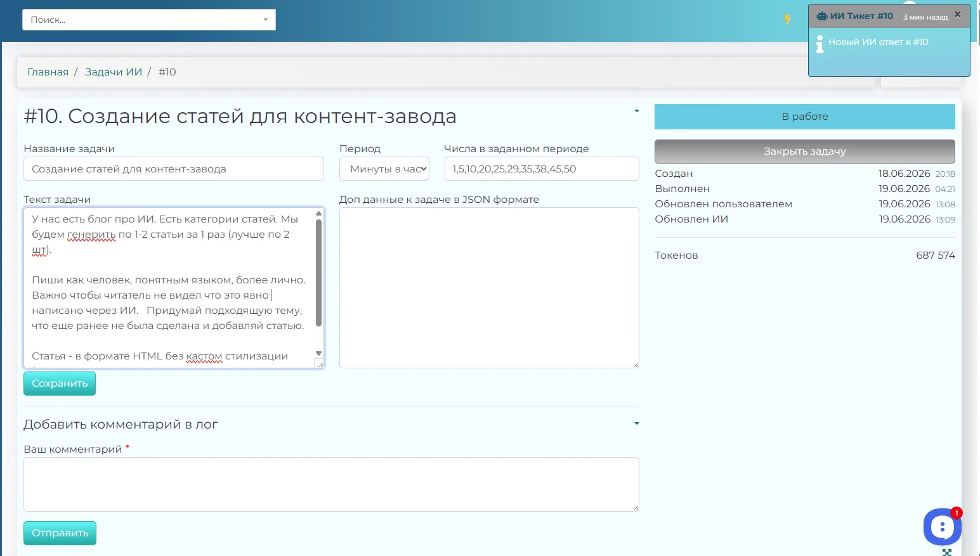Collapse the Добавить комментарий в лог section
980x556 pixels.
(636, 423)
